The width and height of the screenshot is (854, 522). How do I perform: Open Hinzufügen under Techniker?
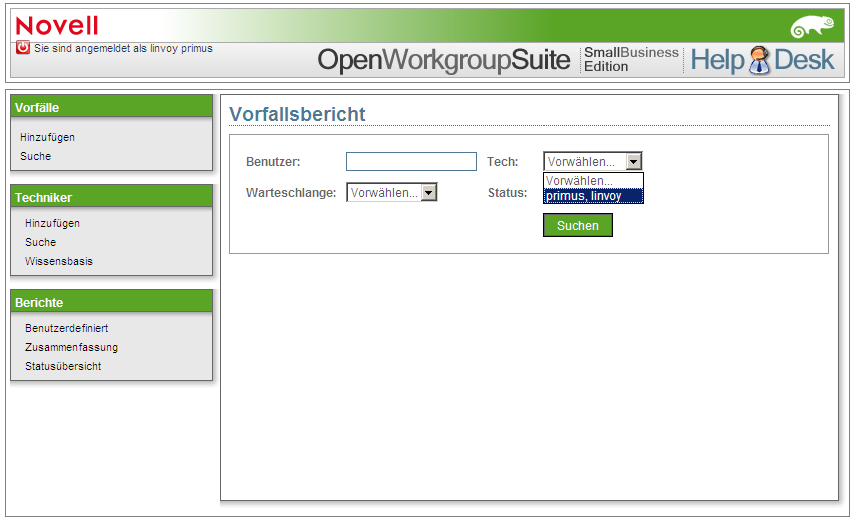52,223
